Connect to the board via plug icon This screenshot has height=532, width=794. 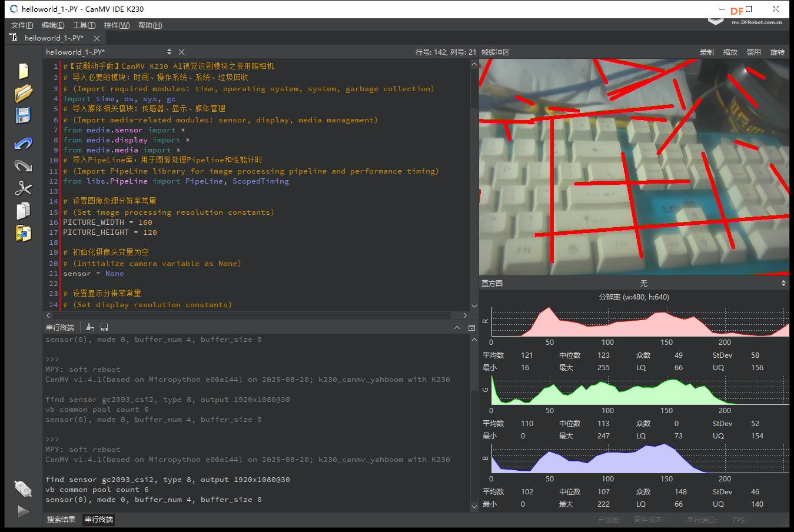(23, 488)
